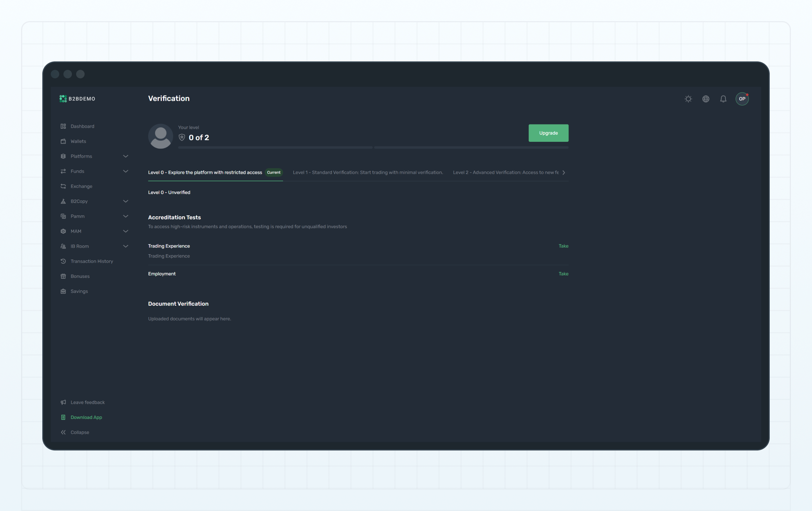812x511 pixels.
Task: Open the language globe icon
Action: tap(706, 99)
